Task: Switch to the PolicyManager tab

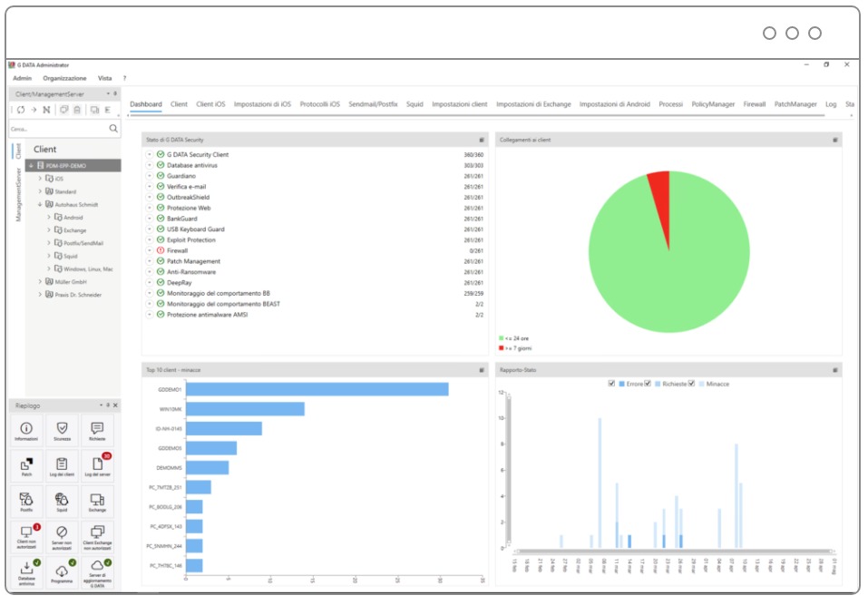Action: point(713,104)
